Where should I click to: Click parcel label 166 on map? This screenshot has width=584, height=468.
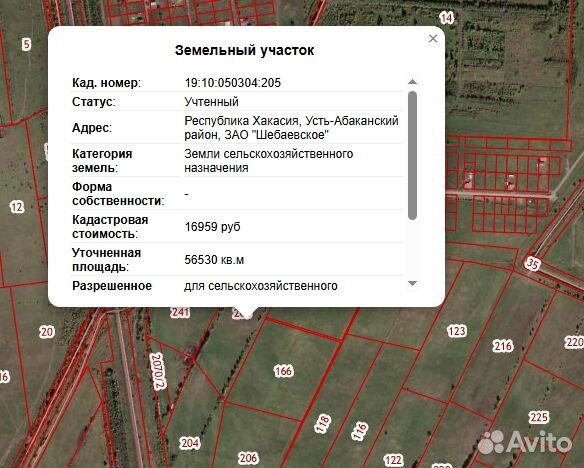(x=283, y=371)
